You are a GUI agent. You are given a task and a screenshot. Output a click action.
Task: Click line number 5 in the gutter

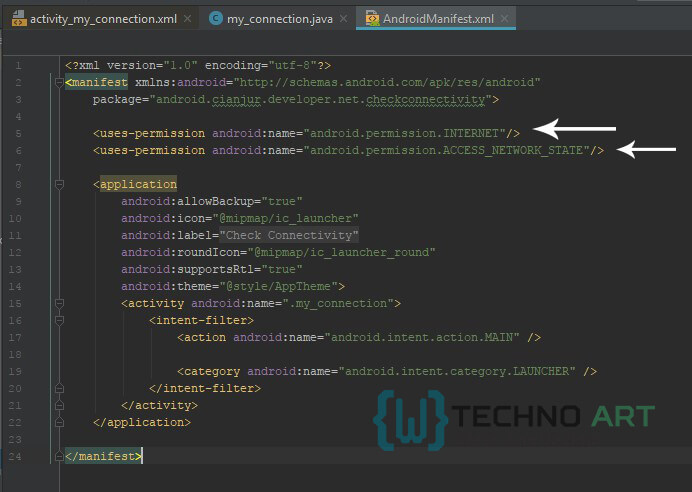(x=18, y=133)
